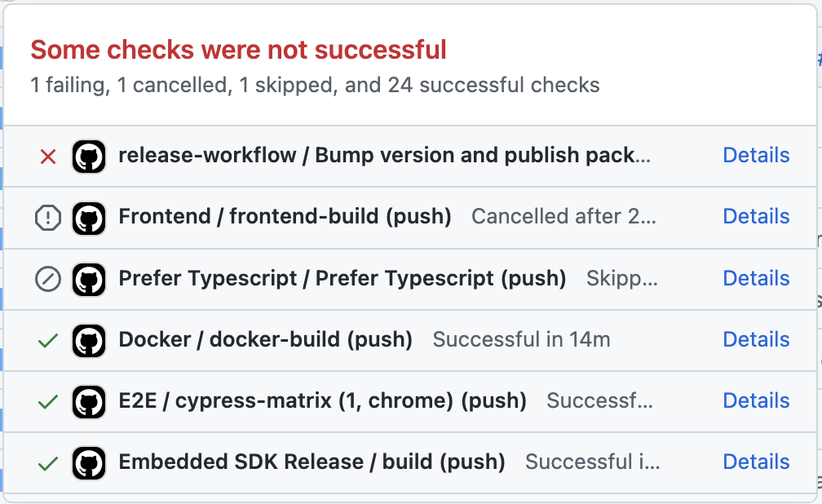Click the release-workflow Bump version check name
Image resolution: width=822 pixels, height=504 pixels.
click(x=384, y=155)
